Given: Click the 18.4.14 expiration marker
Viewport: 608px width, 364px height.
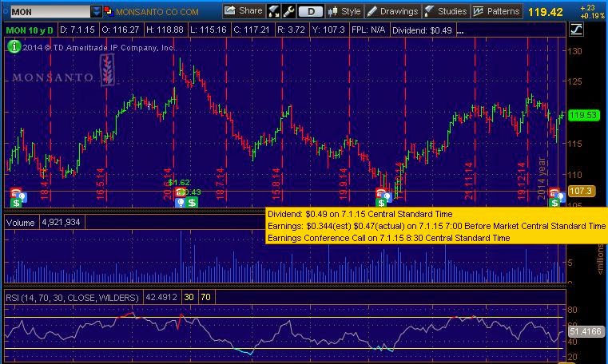Looking at the screenshot, I should [x=45, y=184].
